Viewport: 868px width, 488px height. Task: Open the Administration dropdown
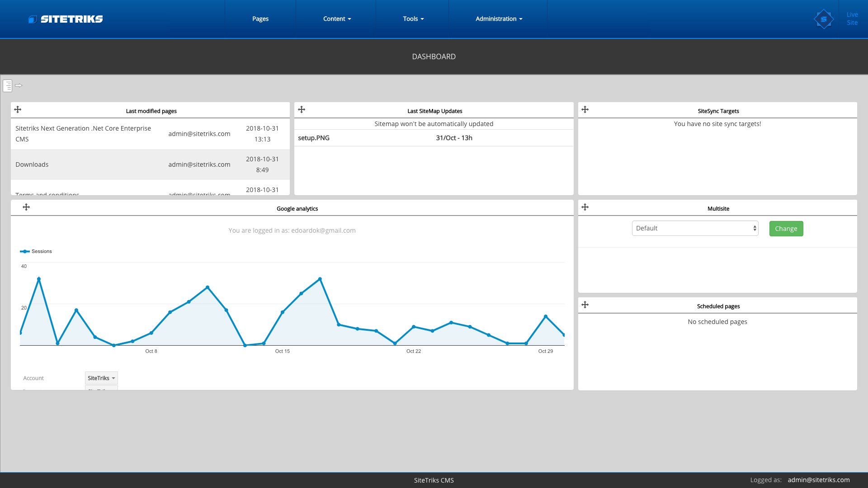pyautogui.click(x=499, y=19)
